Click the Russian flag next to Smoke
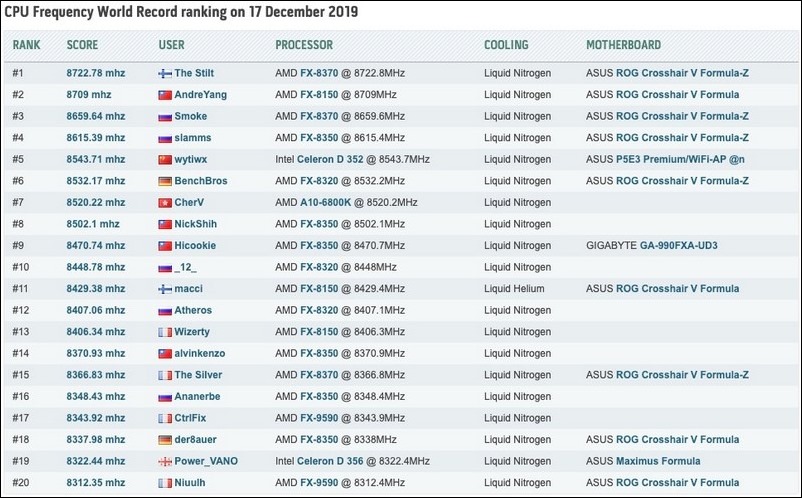Viewport: 802px width, 498px height. click(x=165, y=116)
